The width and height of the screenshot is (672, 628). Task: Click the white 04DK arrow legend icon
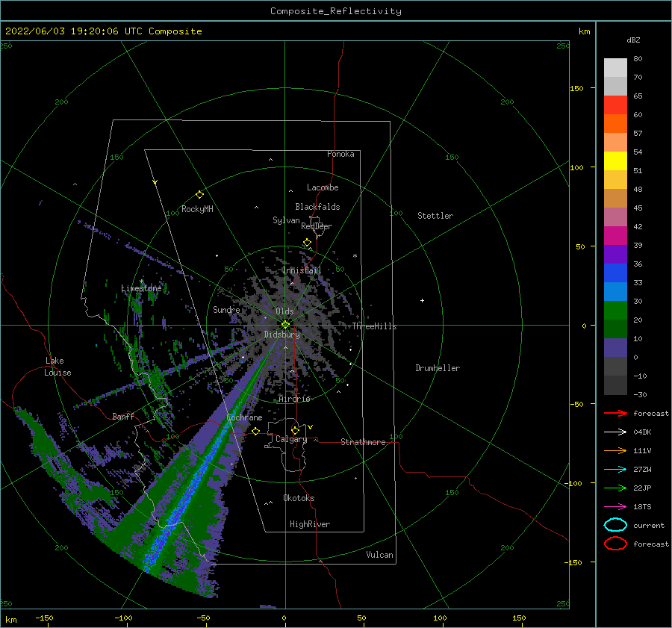coord(615,432)
